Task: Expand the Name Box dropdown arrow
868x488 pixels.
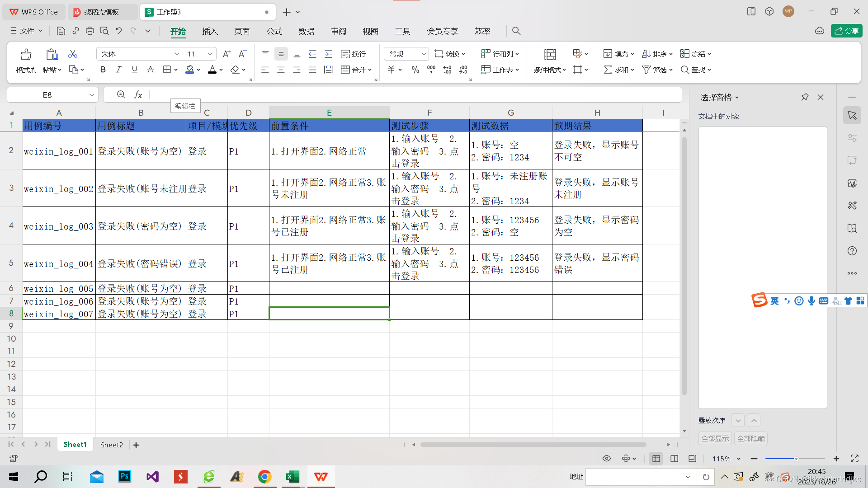Action: (x=91, y=95)
